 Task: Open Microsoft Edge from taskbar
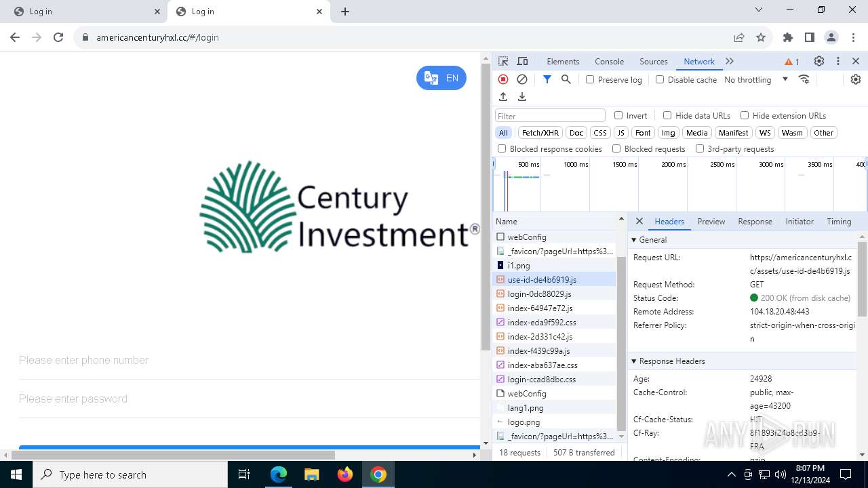click(x=279, y=474)
